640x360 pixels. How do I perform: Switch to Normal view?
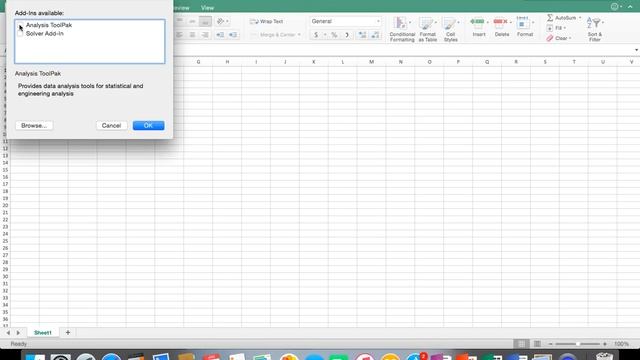(x=521, y=344)
